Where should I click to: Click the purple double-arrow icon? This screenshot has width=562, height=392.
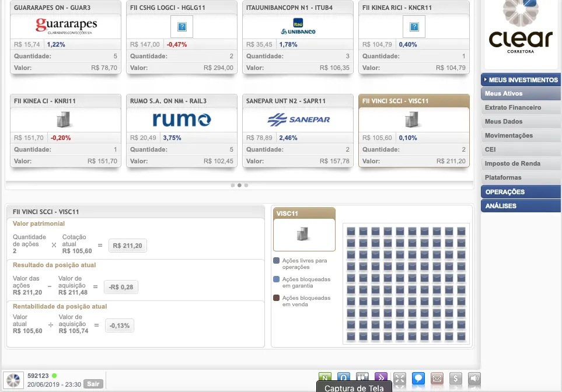(x=381, y=378)
